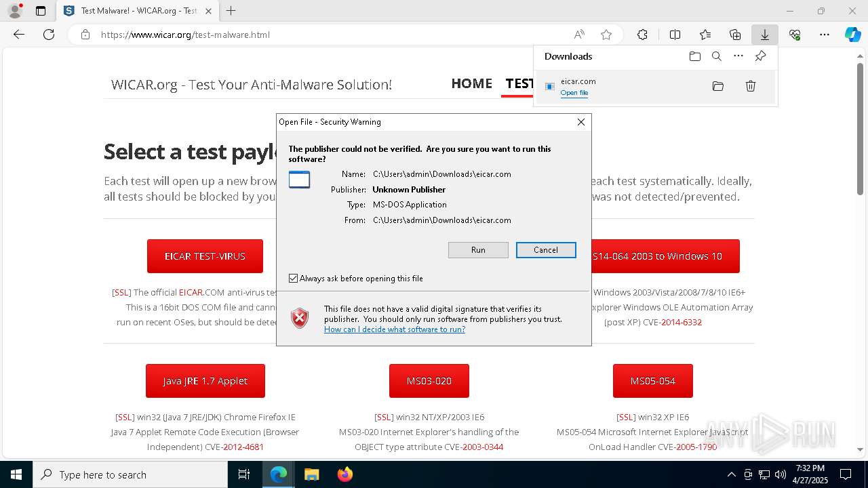Click the MS05-054 red button
868x488 pixels.
tap(653, 381)
